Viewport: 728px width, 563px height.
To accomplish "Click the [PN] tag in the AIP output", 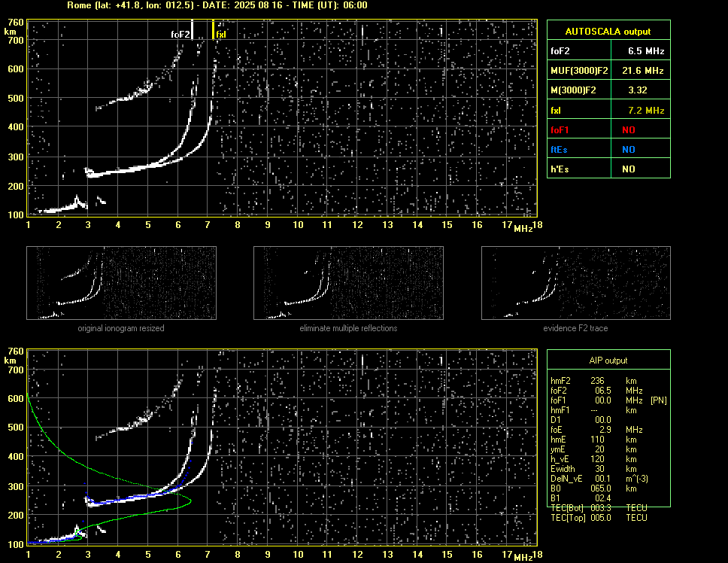I will [658, 400].
